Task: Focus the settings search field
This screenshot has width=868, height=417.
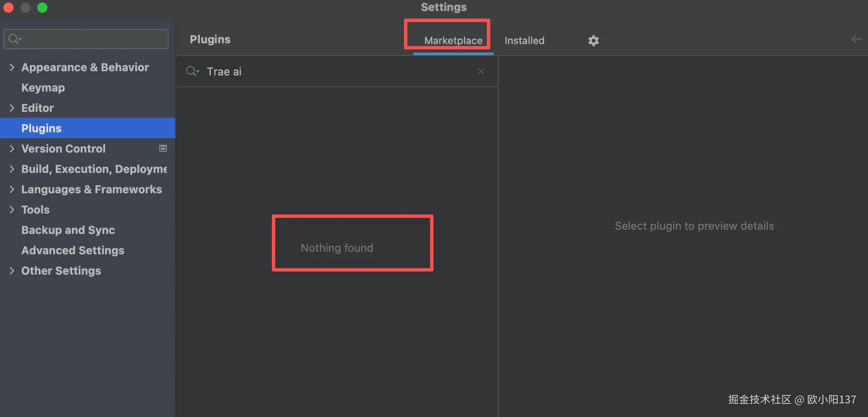Action: (93, 39)
